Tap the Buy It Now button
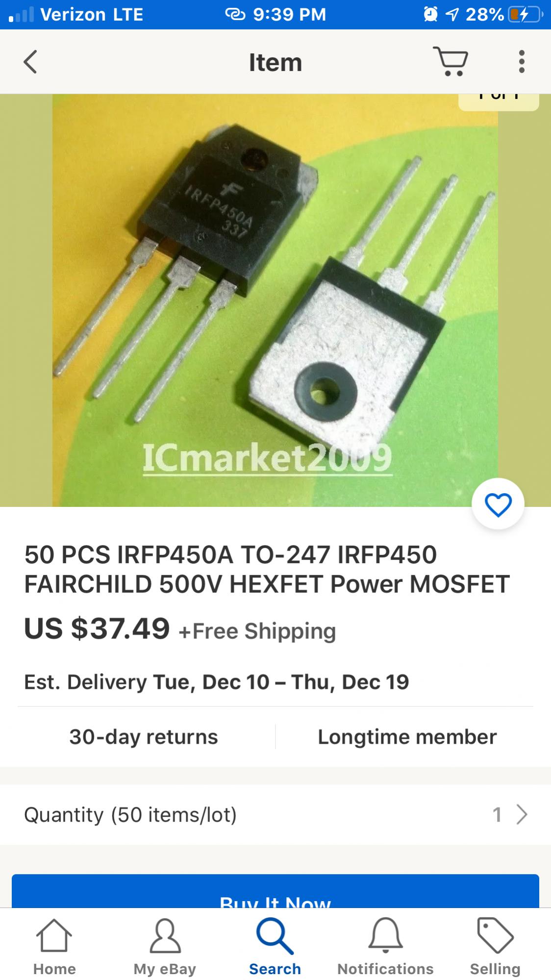Viewport: 551px width, 980px height. click(275, 891)
